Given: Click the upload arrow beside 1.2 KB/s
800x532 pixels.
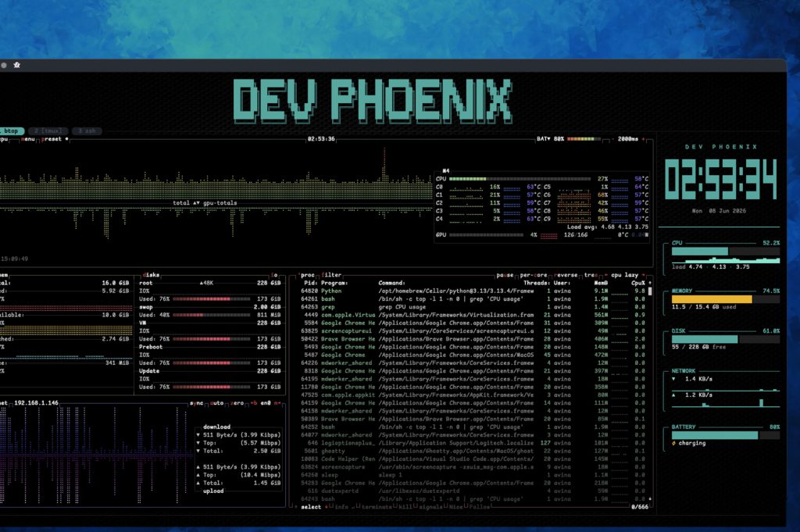Looking at the screenshot, I should (x=673, y=395).
